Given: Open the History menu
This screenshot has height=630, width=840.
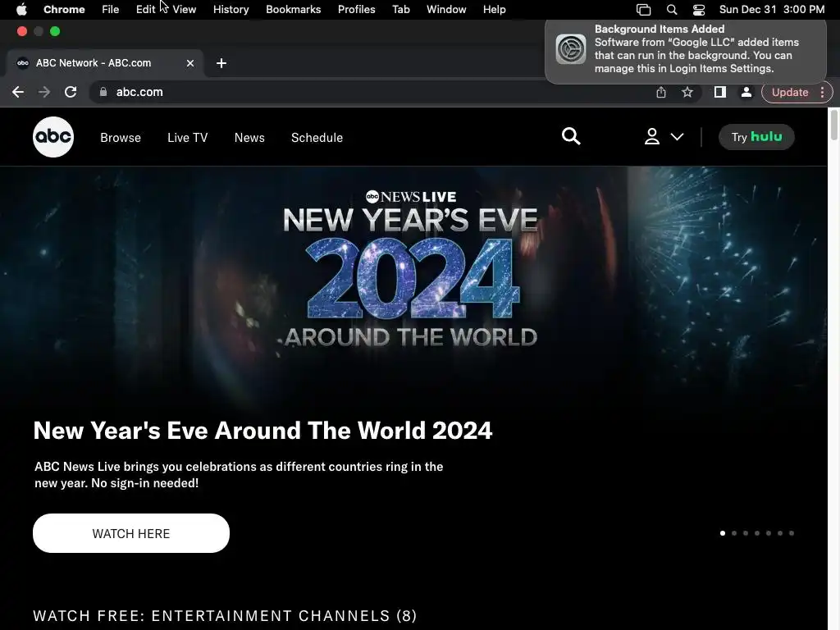Looking at the screenshot, I should tap(231, 10).
